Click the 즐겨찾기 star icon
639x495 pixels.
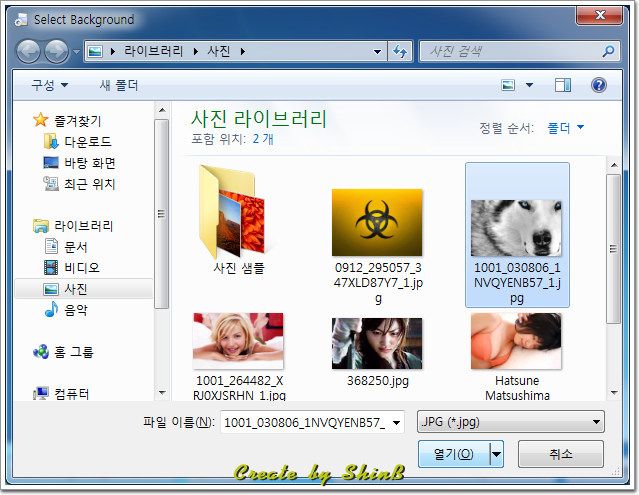41,120
